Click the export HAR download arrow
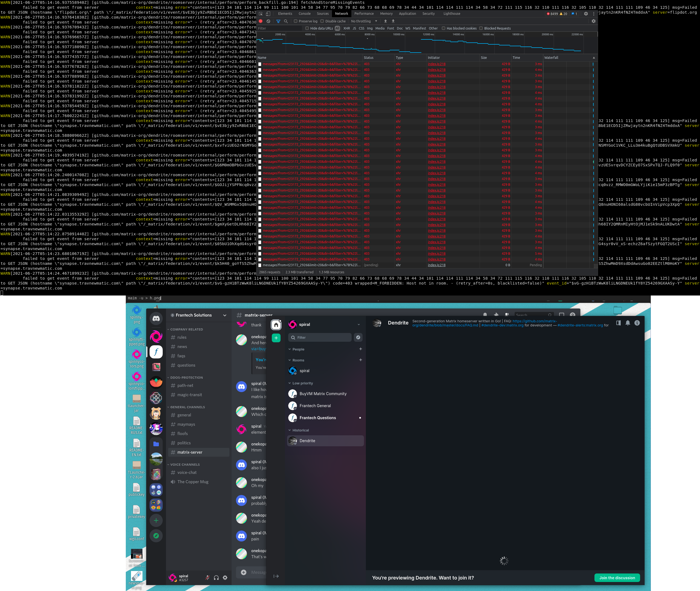700x591 pixels. click(x=393, y=21)
